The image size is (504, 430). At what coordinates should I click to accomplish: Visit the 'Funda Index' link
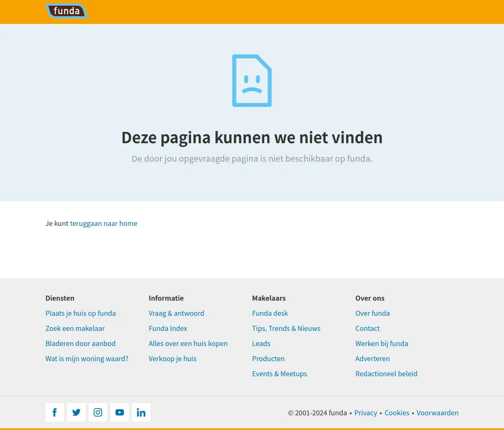click(168, 328)
